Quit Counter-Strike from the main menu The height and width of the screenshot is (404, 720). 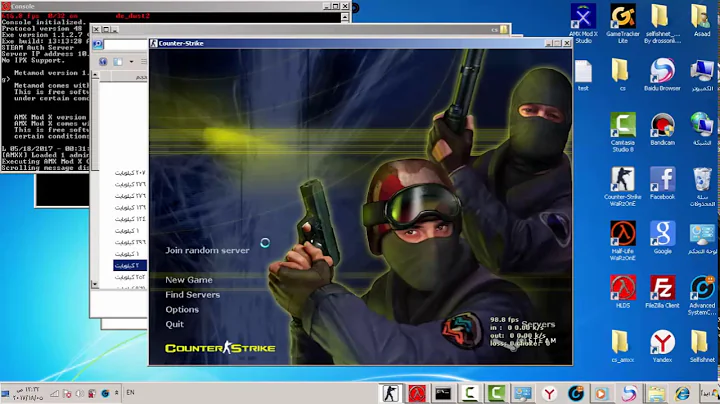pyautogui.click(x=174, y=324)
